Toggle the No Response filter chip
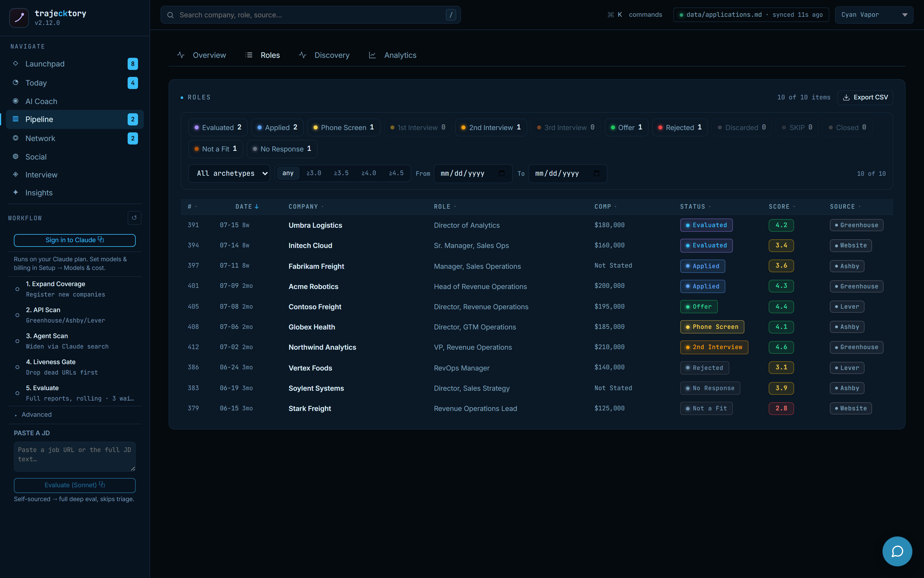This screenshot has height=578, width=924. (282, 149)
